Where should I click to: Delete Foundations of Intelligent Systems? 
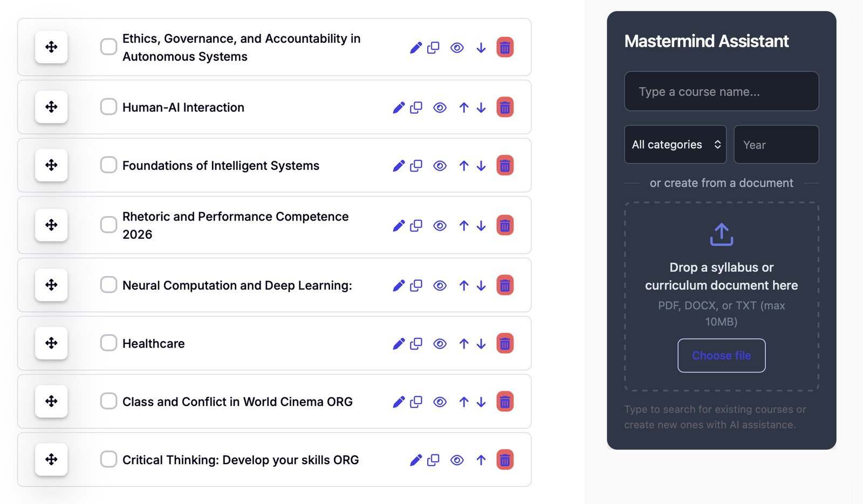tap(505, 165)
